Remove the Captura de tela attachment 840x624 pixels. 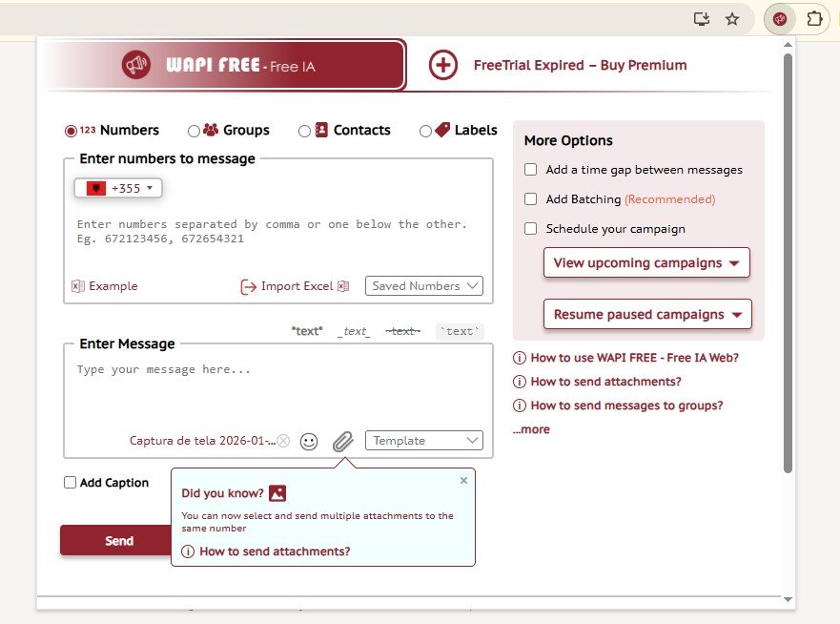click(284, 442)
